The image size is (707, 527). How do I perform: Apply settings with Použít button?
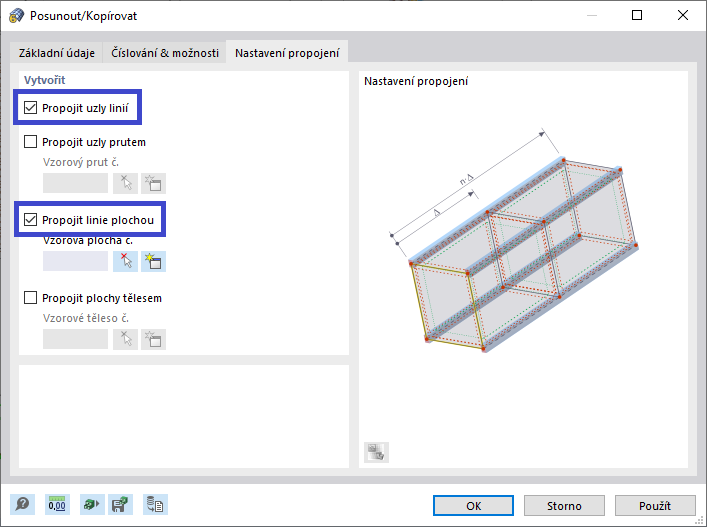655,506
